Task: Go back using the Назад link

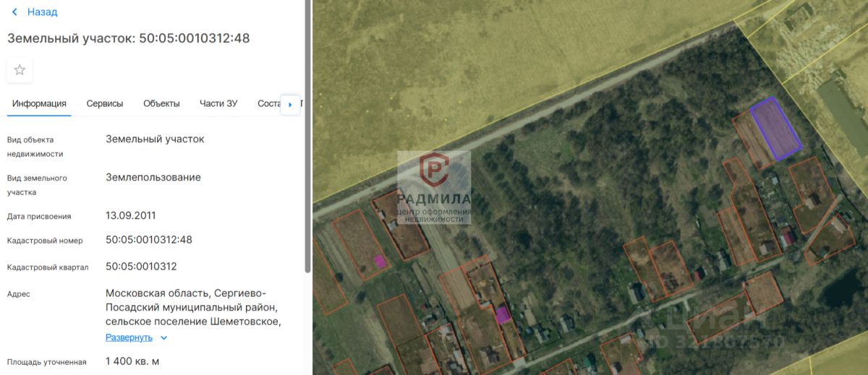Action: 42,12
